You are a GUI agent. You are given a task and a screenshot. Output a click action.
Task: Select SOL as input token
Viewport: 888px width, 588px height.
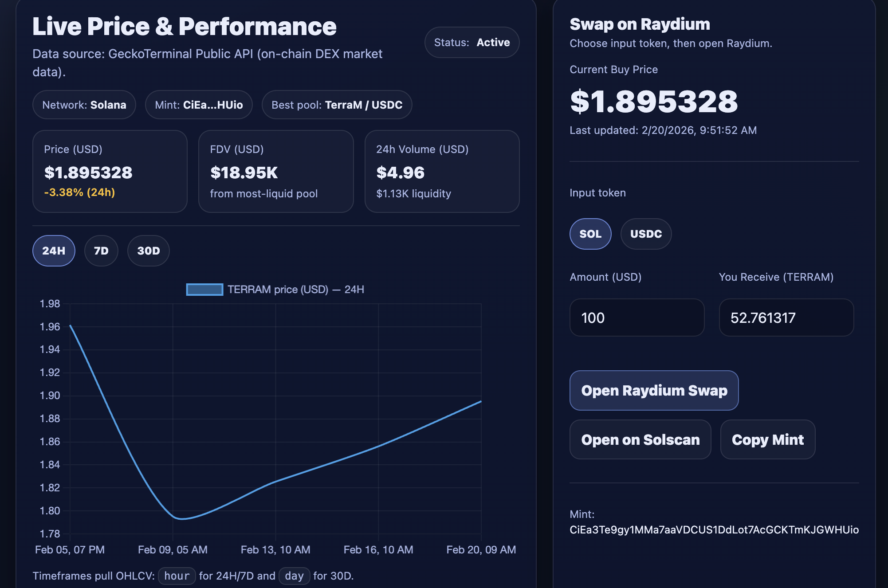(590, 234)
